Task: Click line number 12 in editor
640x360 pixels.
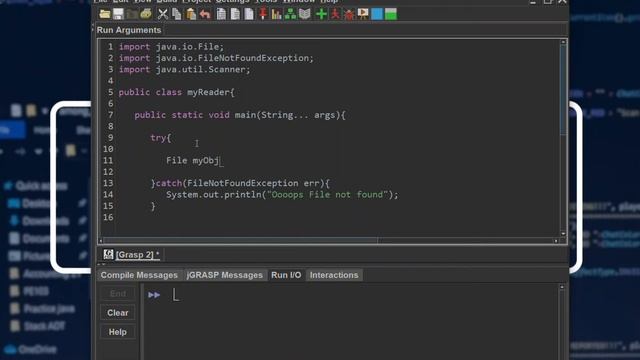Action: click(108, 172)
